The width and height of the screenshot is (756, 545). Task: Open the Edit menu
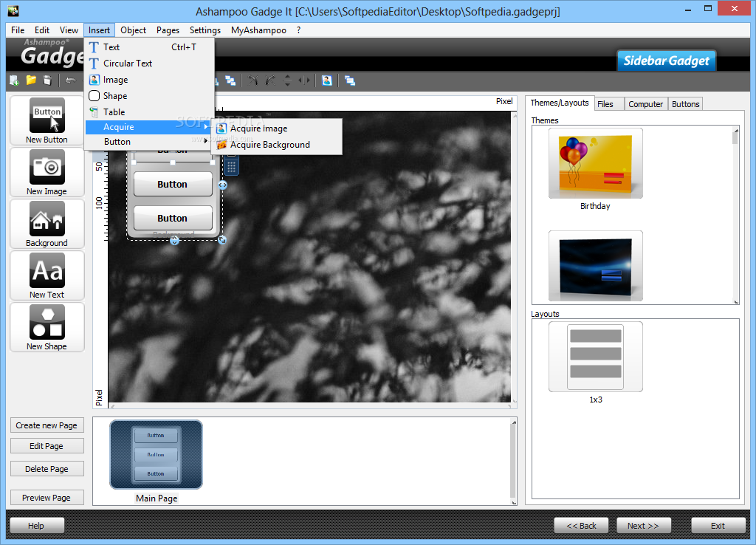coord(42,30)
